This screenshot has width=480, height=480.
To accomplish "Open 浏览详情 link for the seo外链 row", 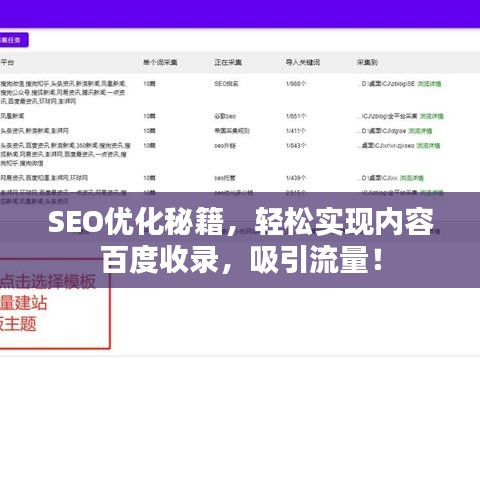I will tap(428, 146).
